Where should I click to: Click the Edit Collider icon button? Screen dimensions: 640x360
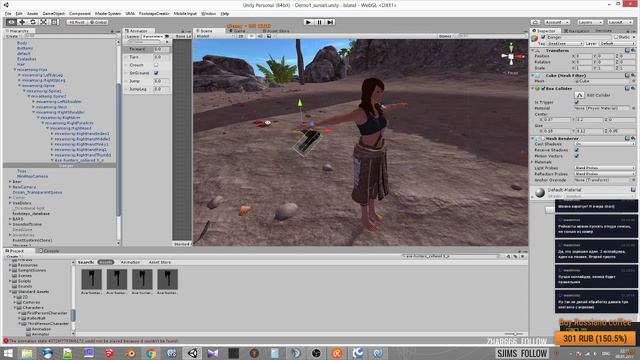[579, 95]
